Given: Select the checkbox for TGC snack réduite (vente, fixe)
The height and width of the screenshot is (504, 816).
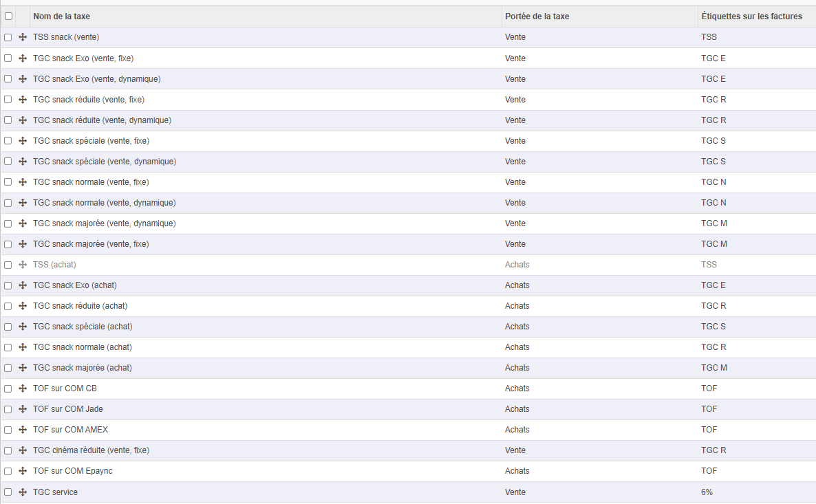Looking at the screenshot, I should (x=8, y=100).
